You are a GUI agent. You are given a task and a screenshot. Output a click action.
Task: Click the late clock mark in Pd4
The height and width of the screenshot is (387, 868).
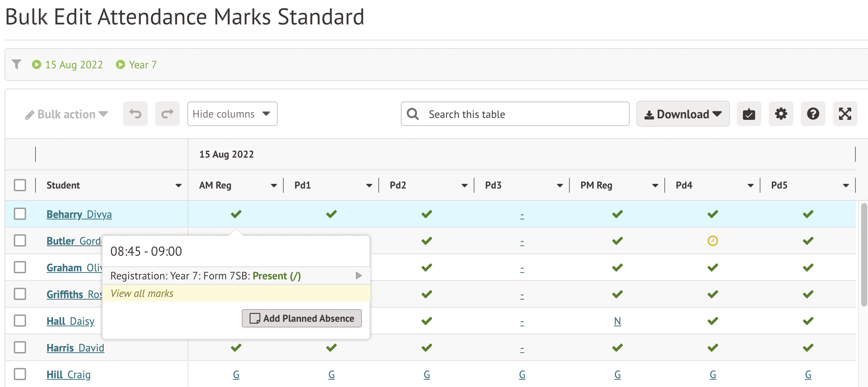click(712, 241)
